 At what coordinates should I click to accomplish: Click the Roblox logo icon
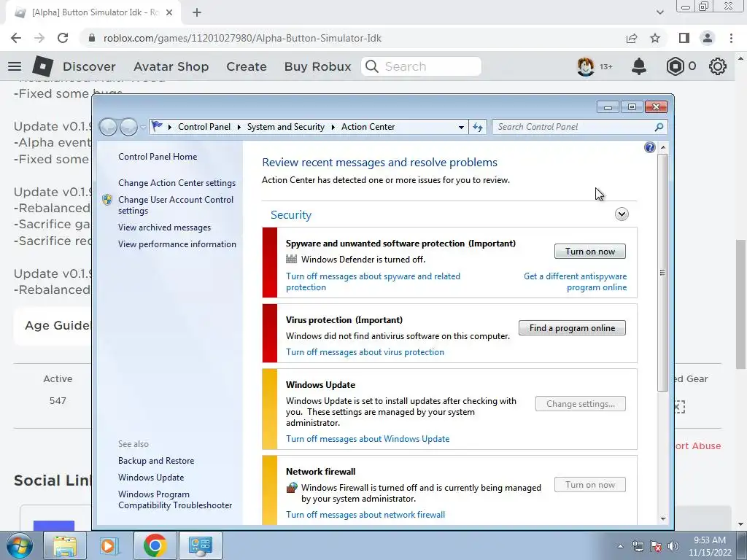point(42,66)
